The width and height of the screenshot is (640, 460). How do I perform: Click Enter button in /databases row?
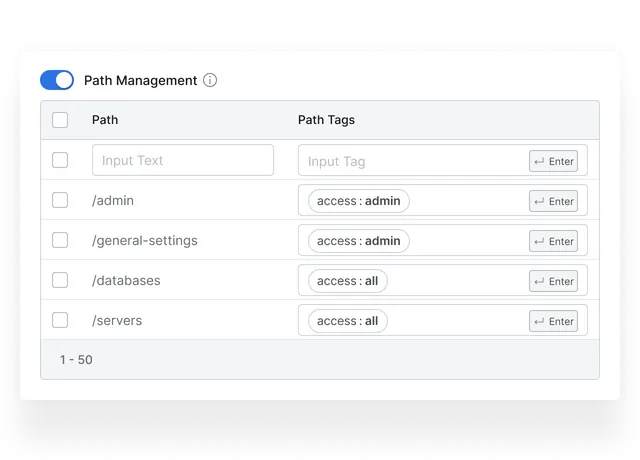(553, 281)
